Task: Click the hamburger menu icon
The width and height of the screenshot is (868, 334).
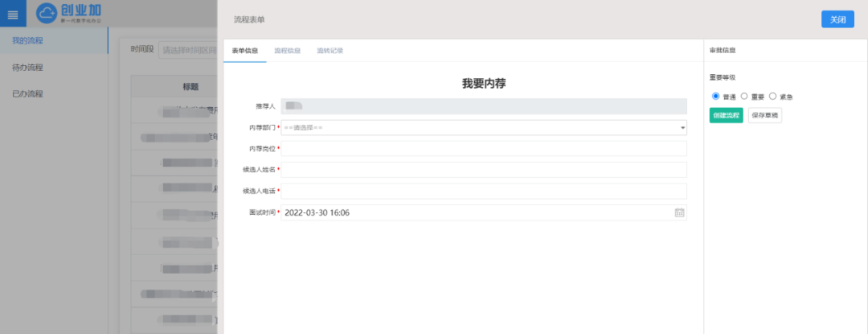Action: click(x=13, y=14)
